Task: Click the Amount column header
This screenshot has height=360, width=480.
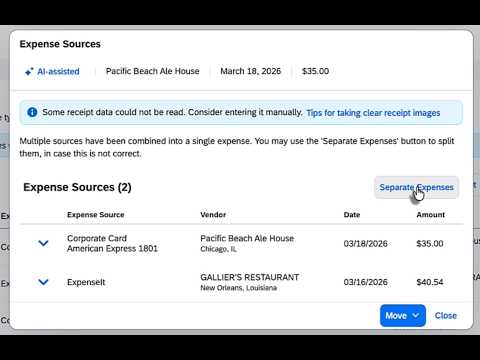Action: click(x=430, y=215)
